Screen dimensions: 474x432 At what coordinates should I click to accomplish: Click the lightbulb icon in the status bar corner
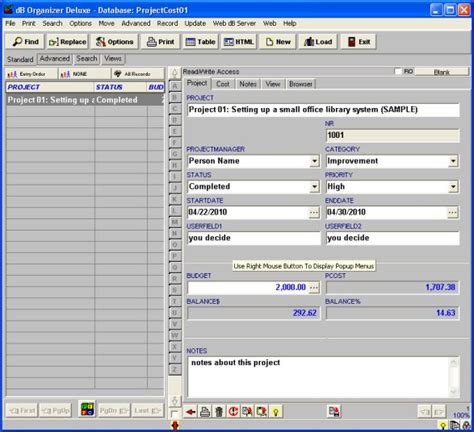pyautogui.click(x=443, y=426)
